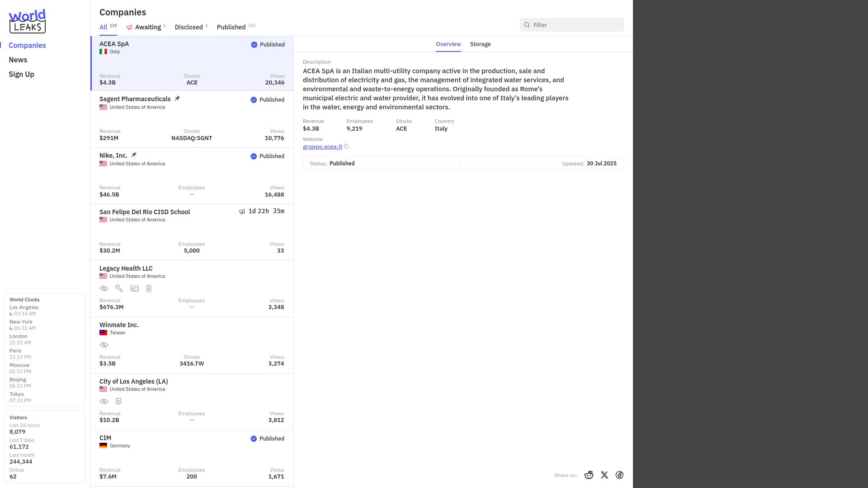Click the ID card icon in Legacy Health LLC row
This screenshot has width=868, height=488.
(x=134, y=288)
